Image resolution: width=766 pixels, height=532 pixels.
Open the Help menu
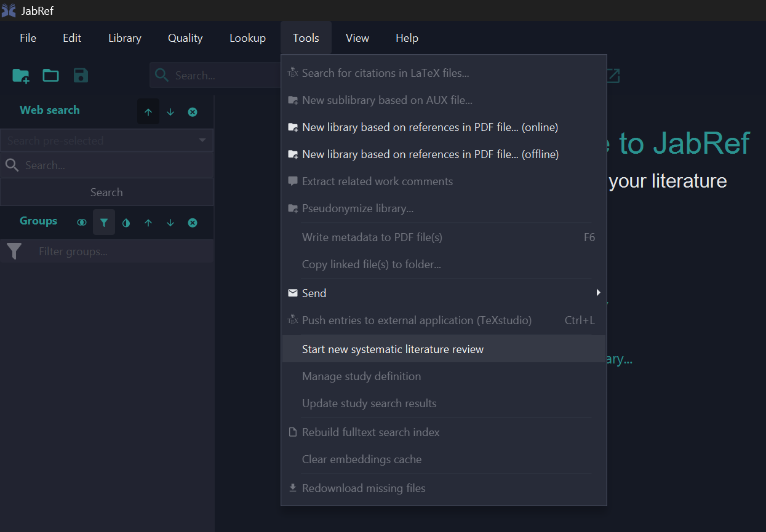[x=407, y=38]
